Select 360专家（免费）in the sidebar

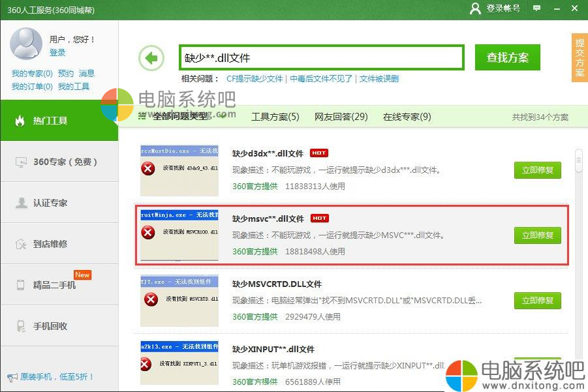click(x=59, y=162)
